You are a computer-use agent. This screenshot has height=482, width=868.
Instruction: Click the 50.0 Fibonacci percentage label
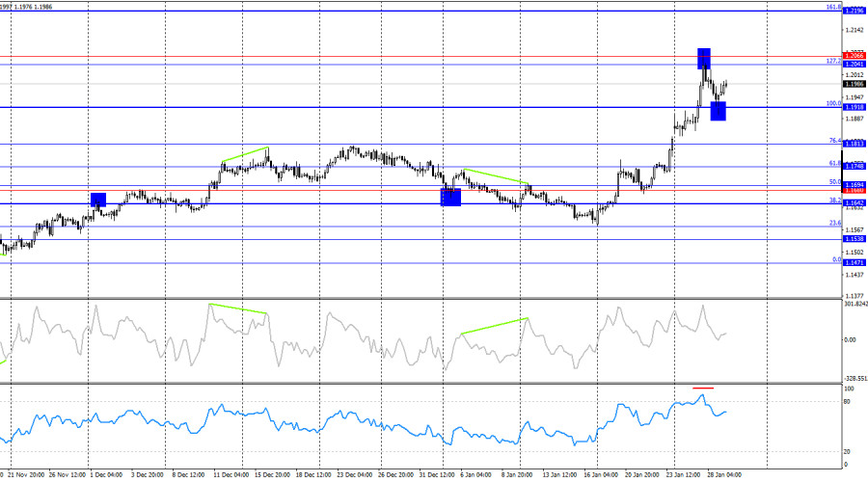coord(835,181)
